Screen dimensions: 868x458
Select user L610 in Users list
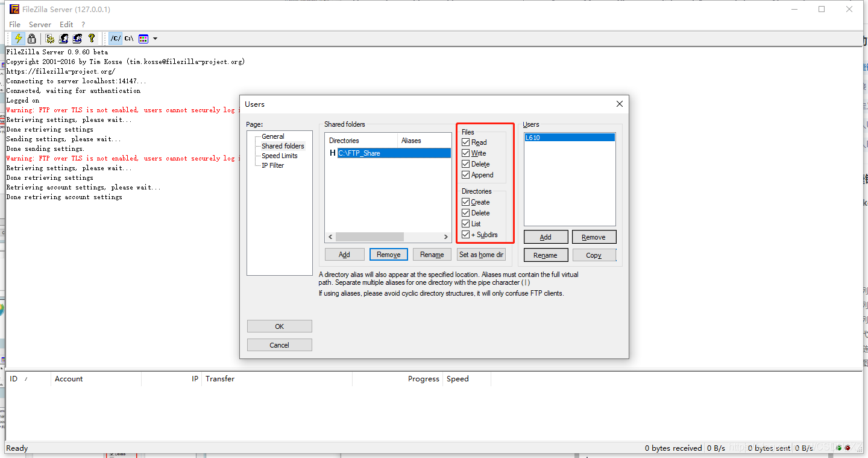tap(570, 138)
